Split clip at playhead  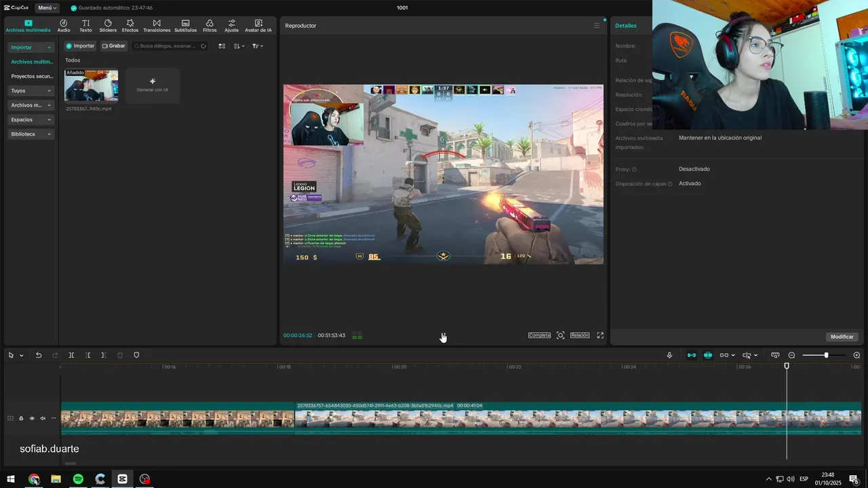point(71,355)
